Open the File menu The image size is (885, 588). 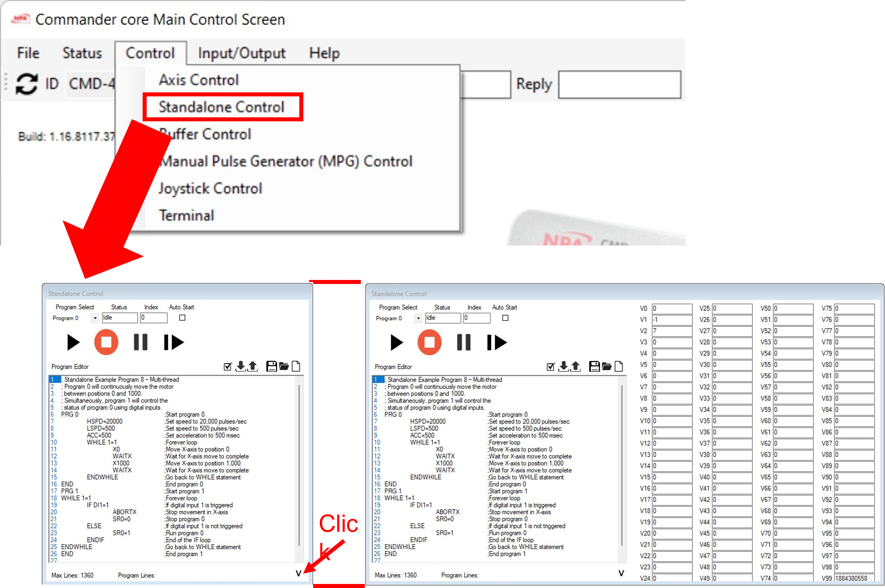(x=28, y=53)
